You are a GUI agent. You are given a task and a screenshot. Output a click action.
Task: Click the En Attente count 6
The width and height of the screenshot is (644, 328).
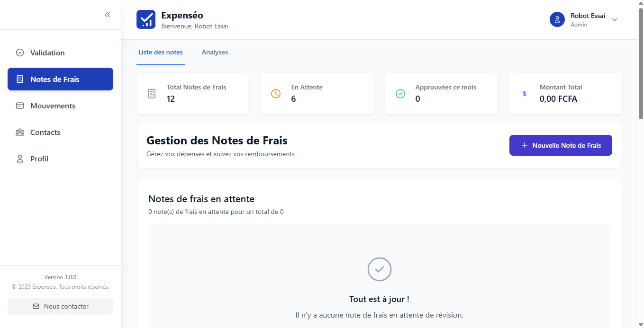coord(293,99)
